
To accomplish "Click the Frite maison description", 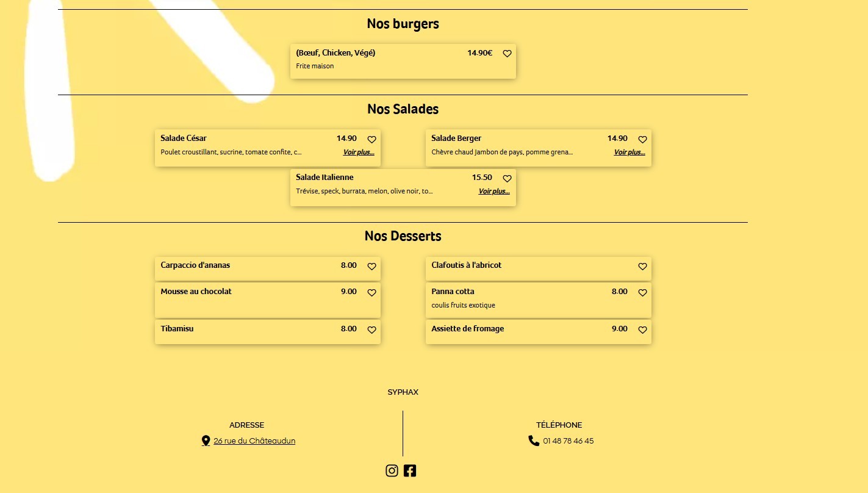I will click(x=315, y=66).
